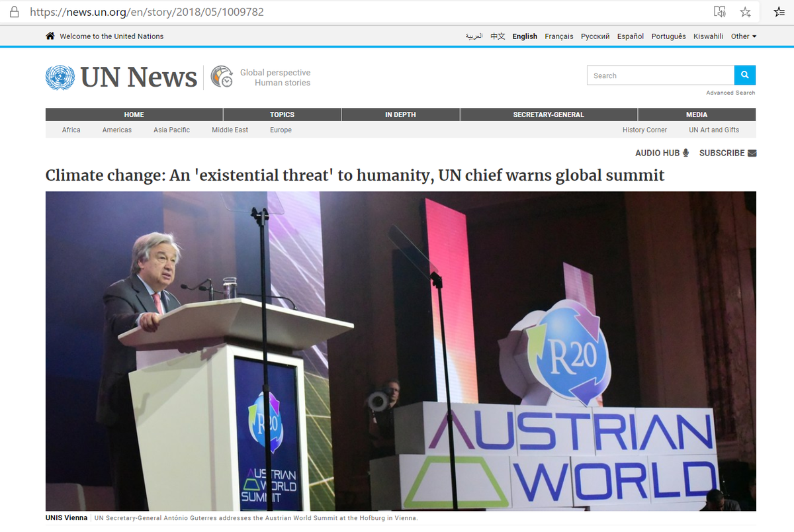Go to the Africa region section
The image size is (794, 532).
71,130
